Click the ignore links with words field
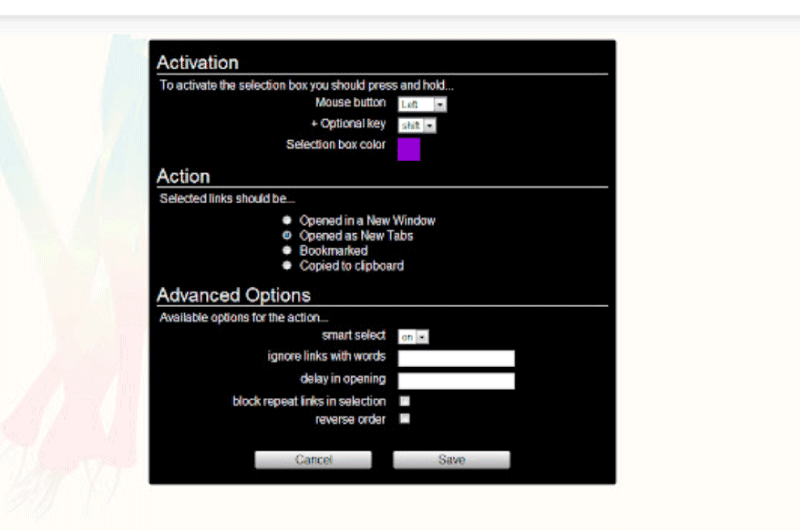Viewport: 800px width, 530px height. [456, 358]
